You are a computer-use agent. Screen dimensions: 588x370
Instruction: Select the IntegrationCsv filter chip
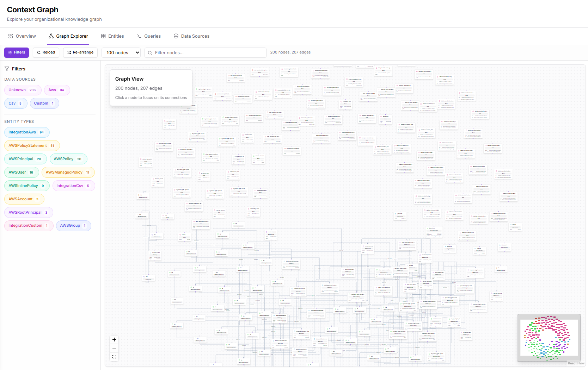[74, 186]
